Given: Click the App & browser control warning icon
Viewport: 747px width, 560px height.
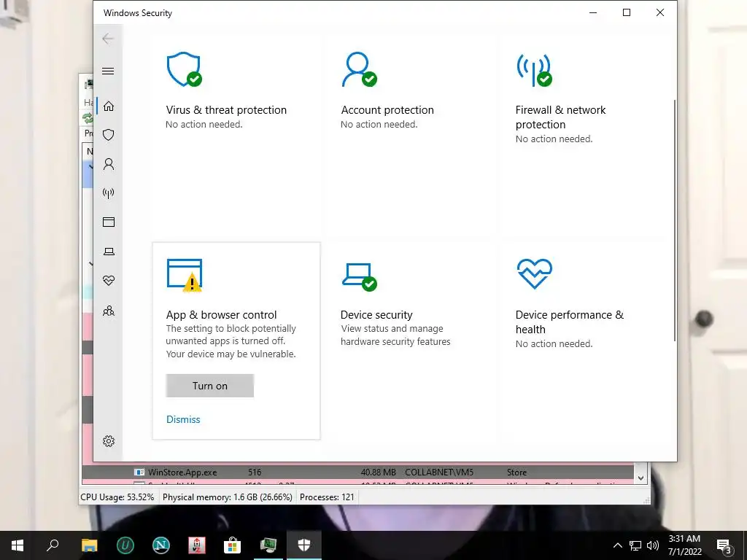Looking at the screenshot, I should pyautogui.click(x=185, y=275).
